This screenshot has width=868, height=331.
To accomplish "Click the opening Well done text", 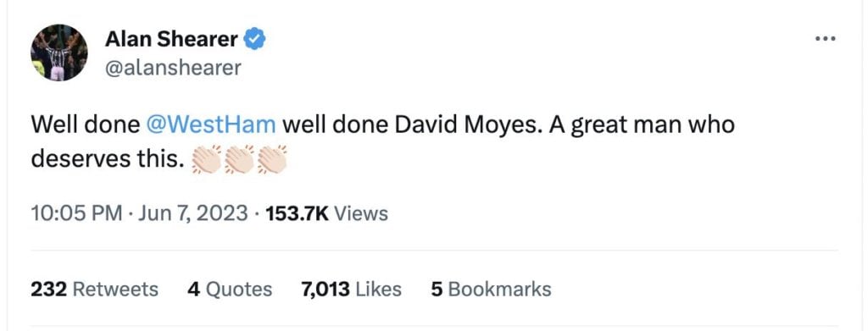I will pyautogui.click(x=86, y=125).
